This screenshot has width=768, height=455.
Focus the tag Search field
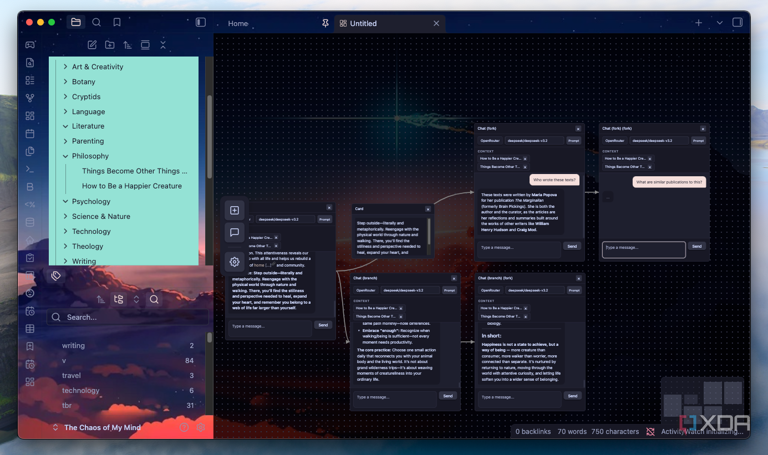(x=126, y=317)
